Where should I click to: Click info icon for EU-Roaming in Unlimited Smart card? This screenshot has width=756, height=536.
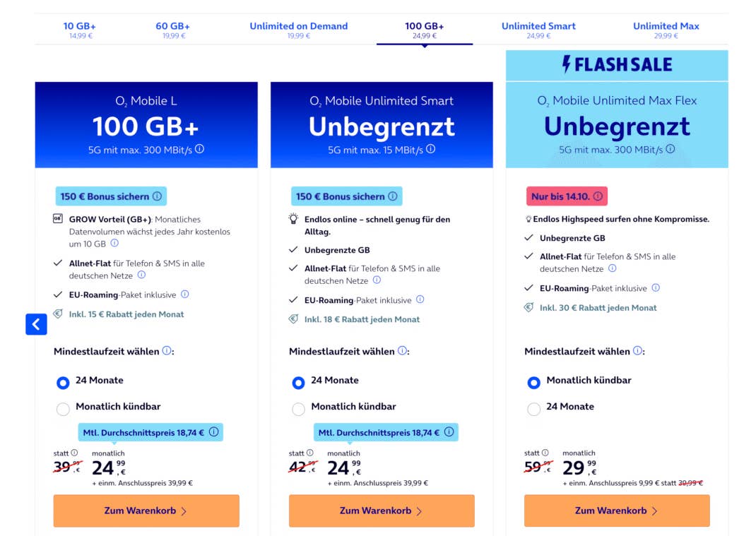[420, 299]
